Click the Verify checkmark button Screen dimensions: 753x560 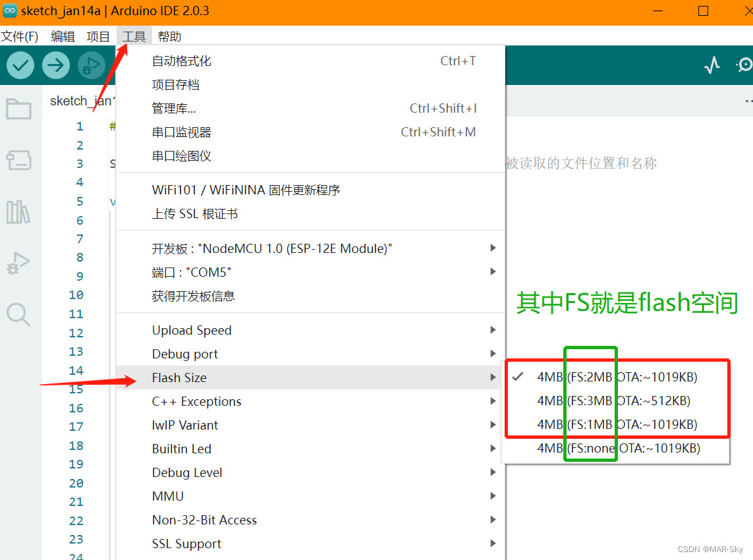pyautogui.click(x=20, y=65)
